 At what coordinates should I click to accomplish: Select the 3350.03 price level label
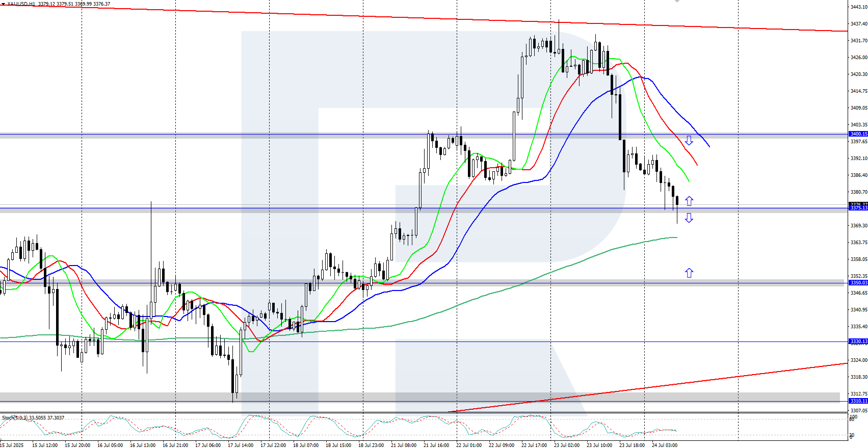pos(858,283)
